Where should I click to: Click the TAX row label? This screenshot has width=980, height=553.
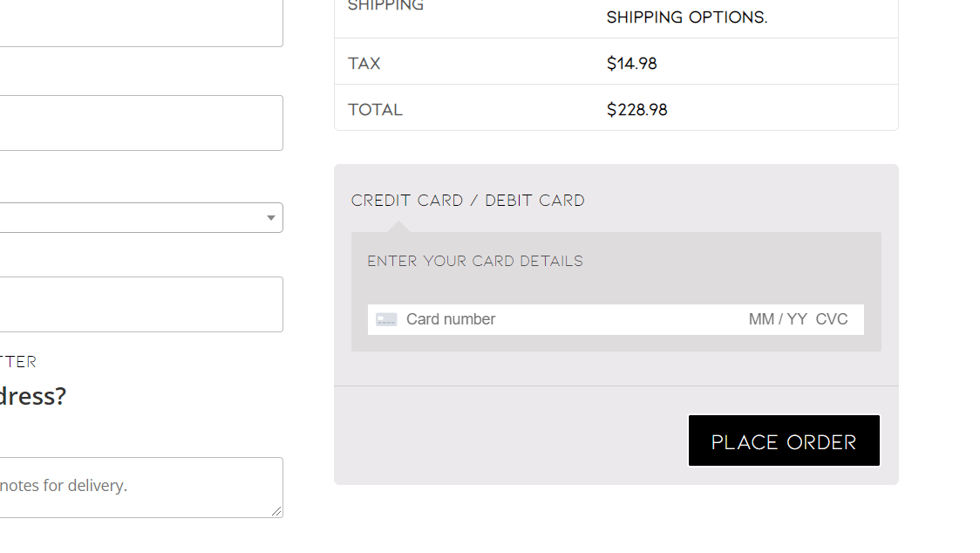[x=364, y=63]
